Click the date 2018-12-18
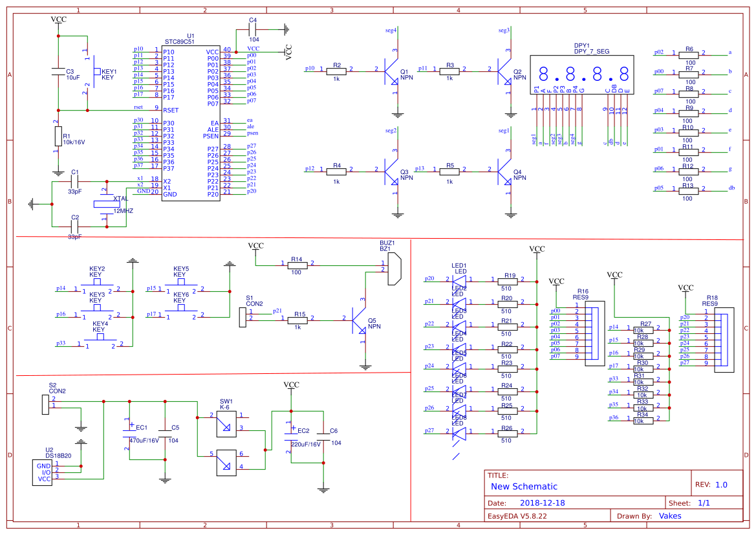 tap(543, 503)
